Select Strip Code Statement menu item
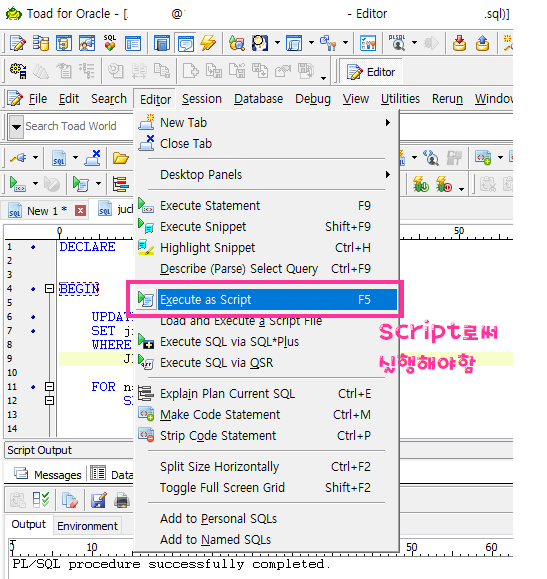 [266, 436]
